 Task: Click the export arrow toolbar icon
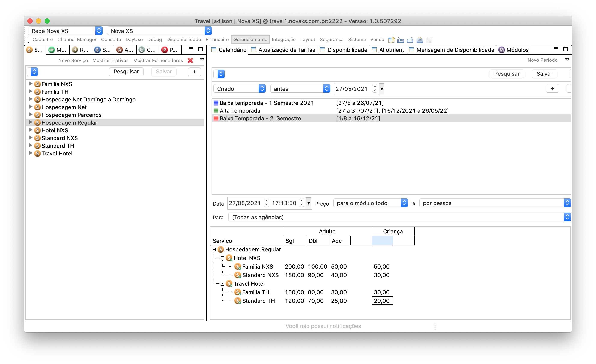coord(410,40)
